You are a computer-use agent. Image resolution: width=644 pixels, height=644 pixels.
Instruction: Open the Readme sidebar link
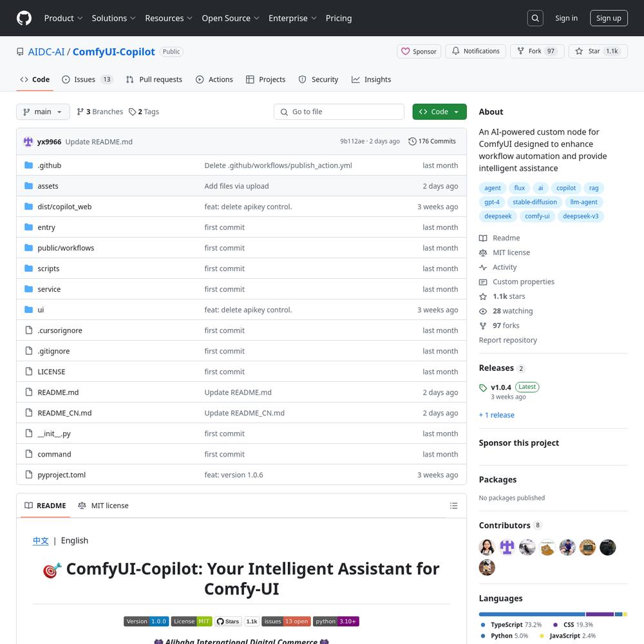click(506, 238)
